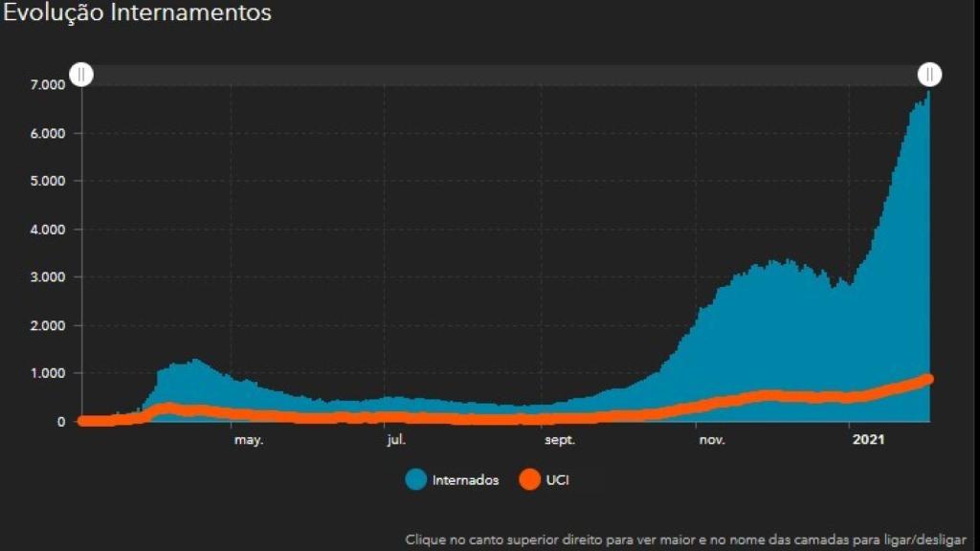Click the peak of the blue Internados curve
The image size is (980, 551).
(x=926, y=96)
